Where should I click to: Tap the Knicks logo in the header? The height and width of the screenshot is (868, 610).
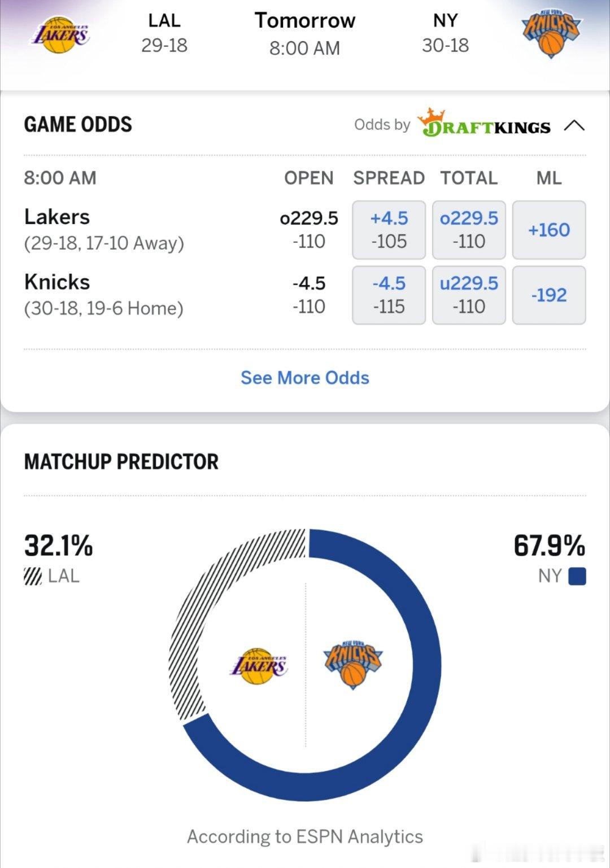tap(551, 34)
